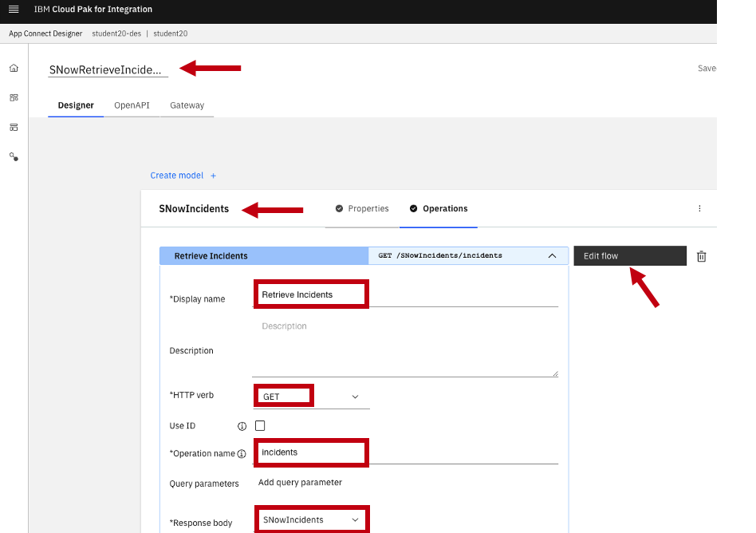The height and width of the screenshot is (533, 756).
Task: Open the Response body dropdown
Action: (311, 520)
